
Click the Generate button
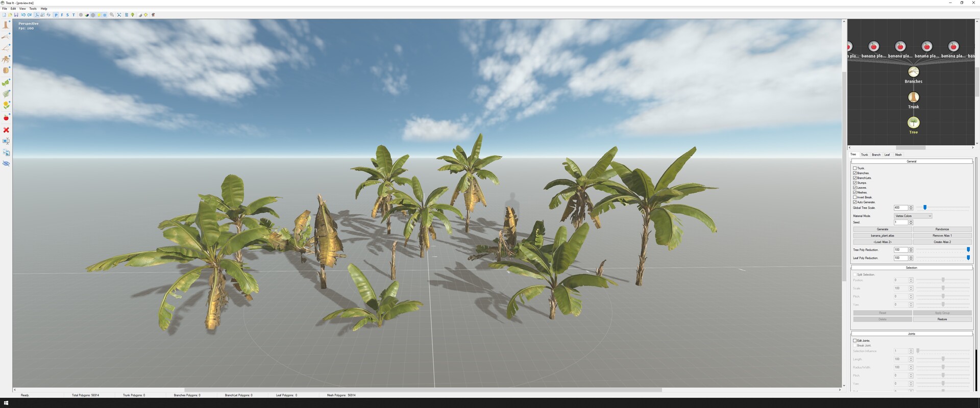(x=883, y=229)
